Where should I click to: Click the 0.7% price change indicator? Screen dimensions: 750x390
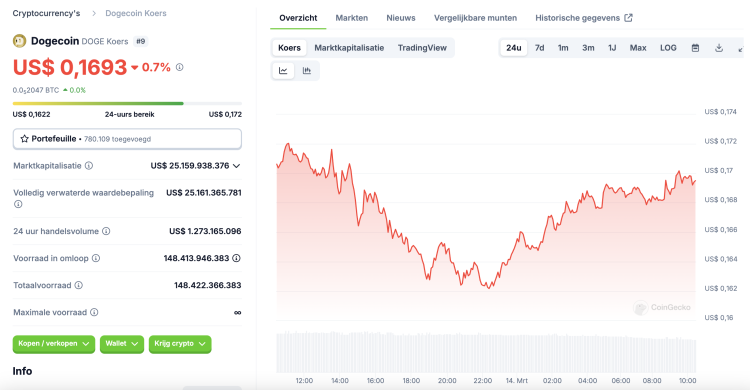pos(151,67)
